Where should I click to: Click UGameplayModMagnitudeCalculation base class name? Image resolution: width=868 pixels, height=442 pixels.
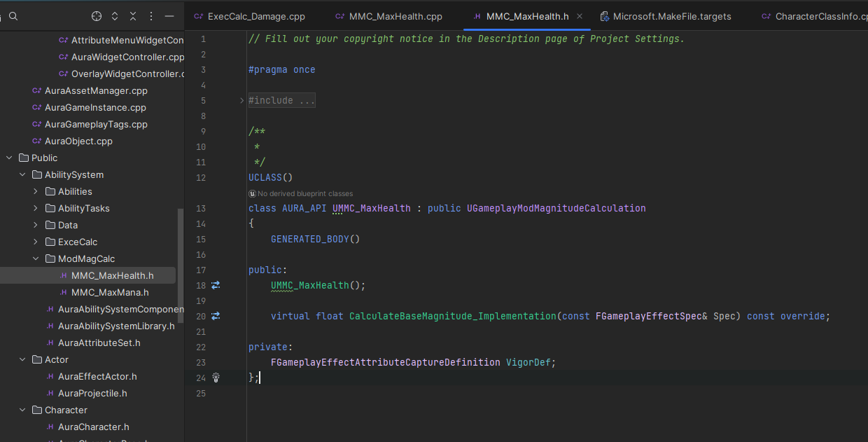click(556, 208)
